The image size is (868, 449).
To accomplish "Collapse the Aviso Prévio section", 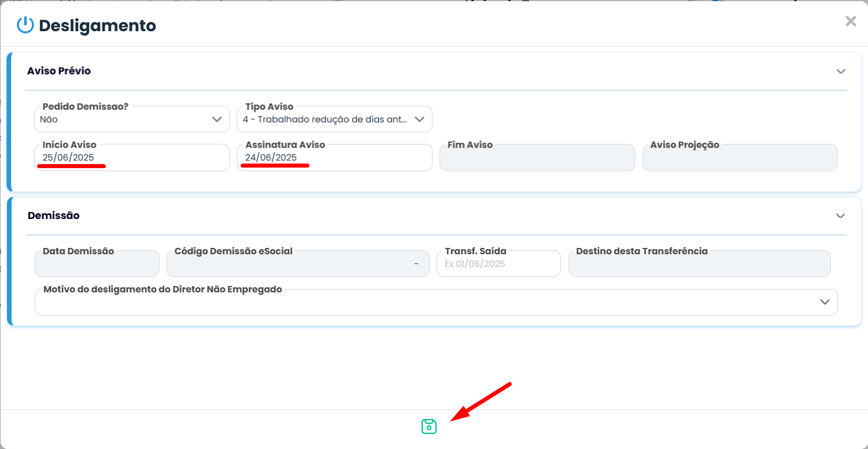I will pos(841,71).
